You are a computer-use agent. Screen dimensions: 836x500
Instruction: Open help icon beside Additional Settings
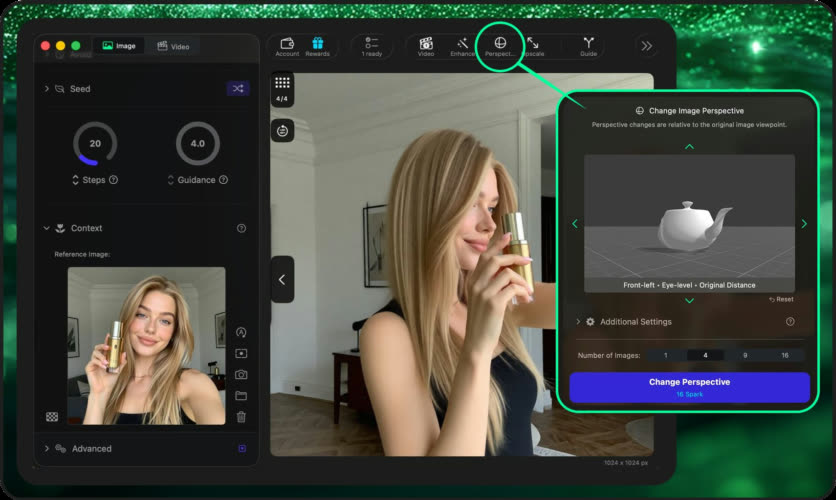click(x=790, y=321)
